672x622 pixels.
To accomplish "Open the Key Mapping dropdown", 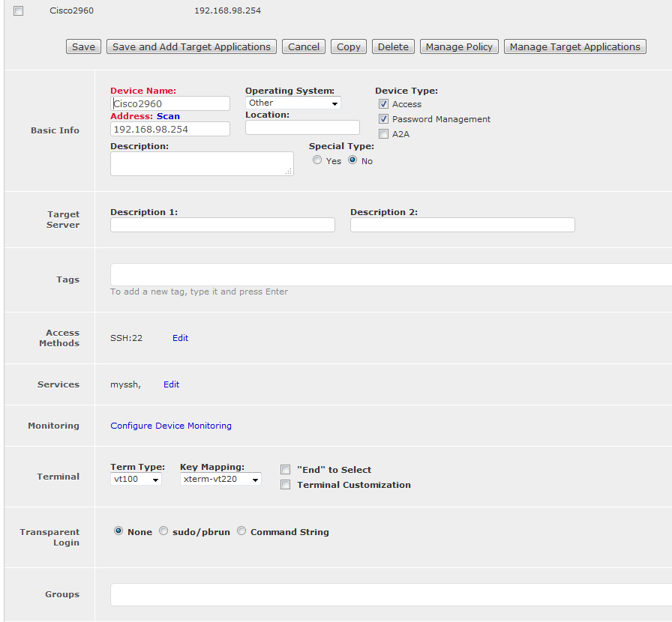I will (220, 479).
